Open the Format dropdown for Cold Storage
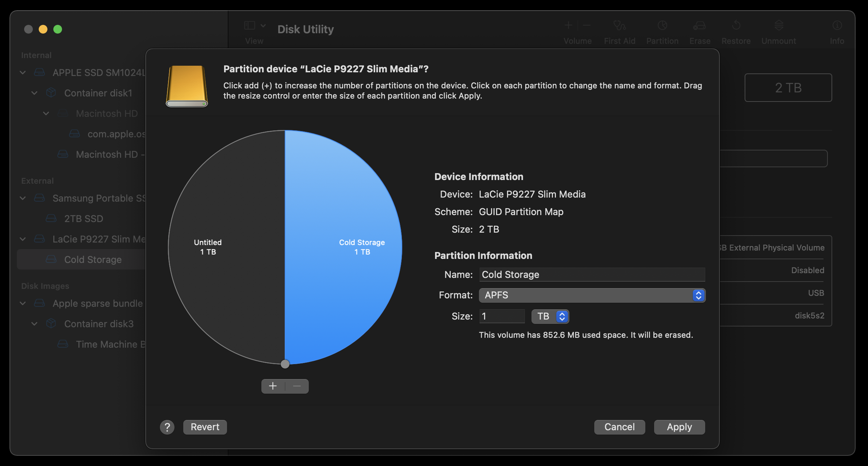 (x=591, y=295)
